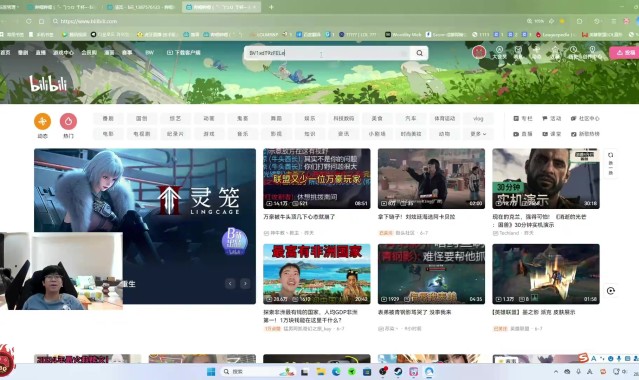This screenshot has width=639, height=380.
Task: Open Steam from the taskbar
Action: pos(398,371)
